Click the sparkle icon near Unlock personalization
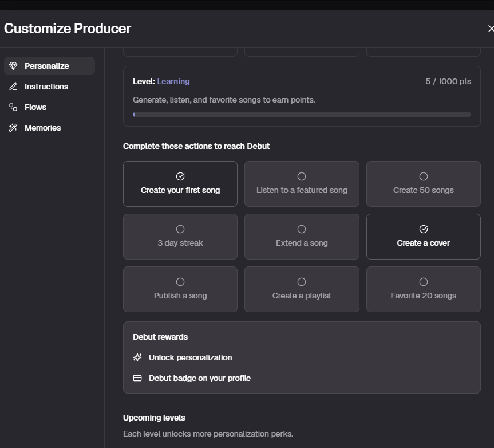The image size is (494, 448). (136, 357)
